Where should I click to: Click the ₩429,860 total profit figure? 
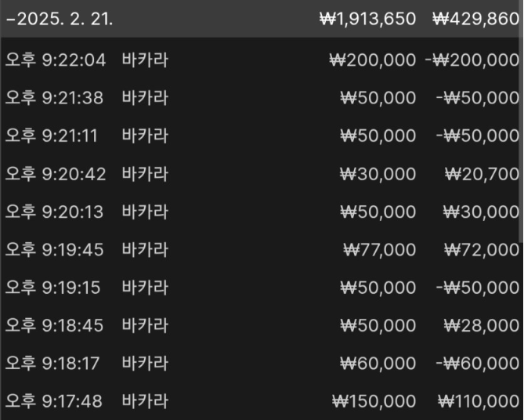click(x=475, y=20)
